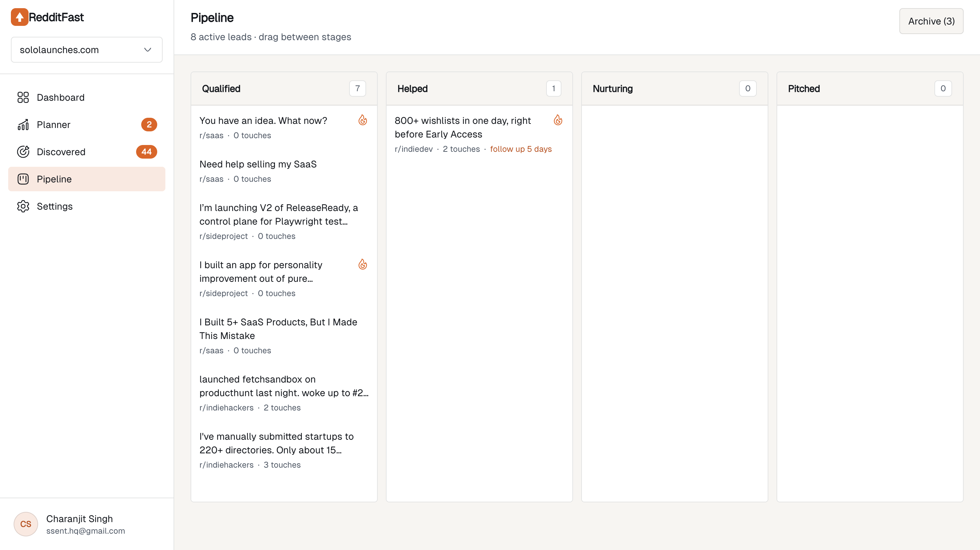The height and width of the screenshot is (550, 980).
Task: Open the Archive (3) button
Action: [931, 21]
